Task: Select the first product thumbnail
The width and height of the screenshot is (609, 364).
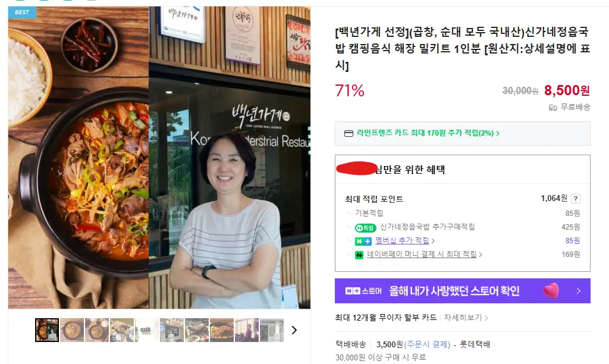Action: click(x=47, y=330)
